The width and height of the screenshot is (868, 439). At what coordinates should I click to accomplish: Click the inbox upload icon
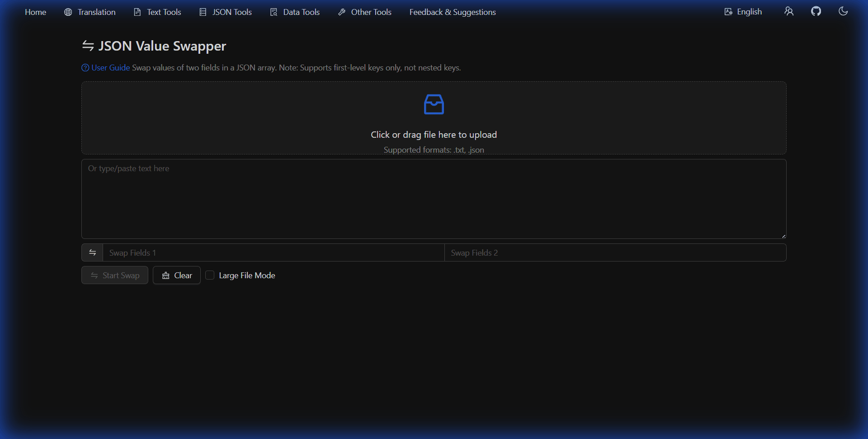tap(434, 104)
